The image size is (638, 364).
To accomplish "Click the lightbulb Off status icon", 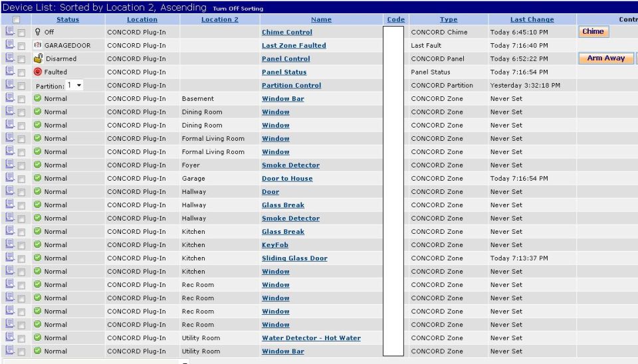I will [38, 32].
